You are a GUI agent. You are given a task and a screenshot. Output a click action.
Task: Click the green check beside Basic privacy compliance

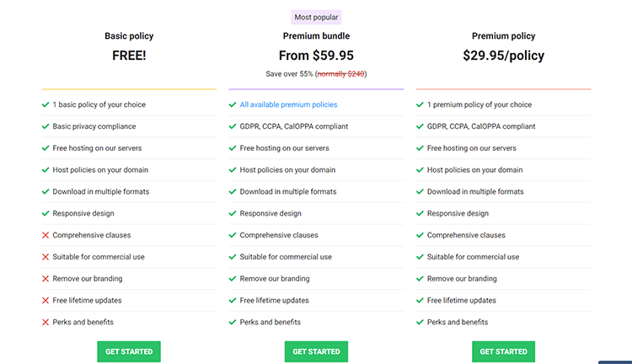[46, 126]
